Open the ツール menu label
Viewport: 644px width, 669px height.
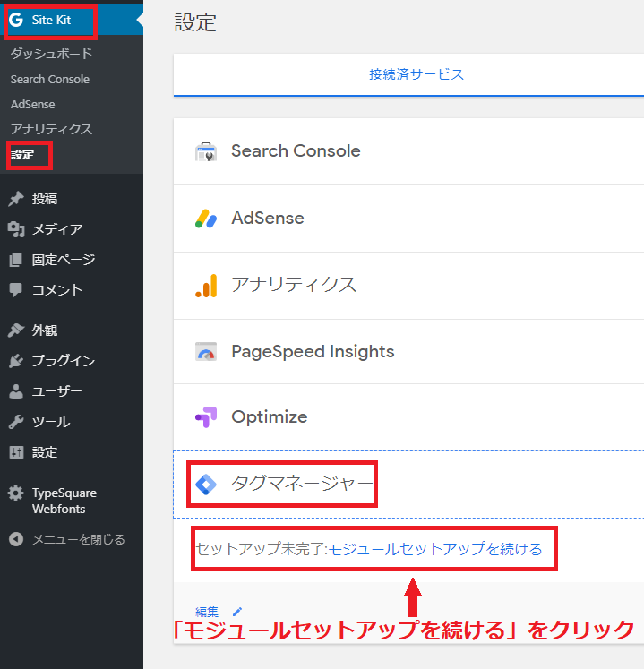tap(51, 422)
